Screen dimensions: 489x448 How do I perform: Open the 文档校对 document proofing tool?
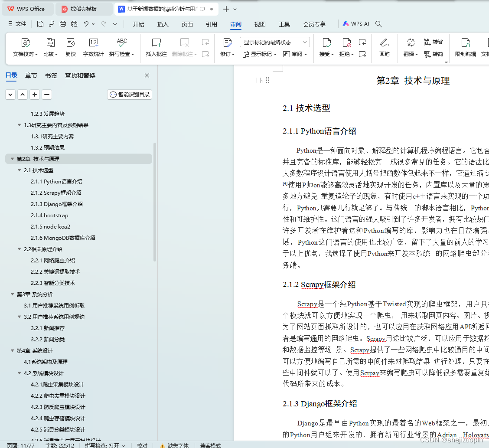point(25,47)
